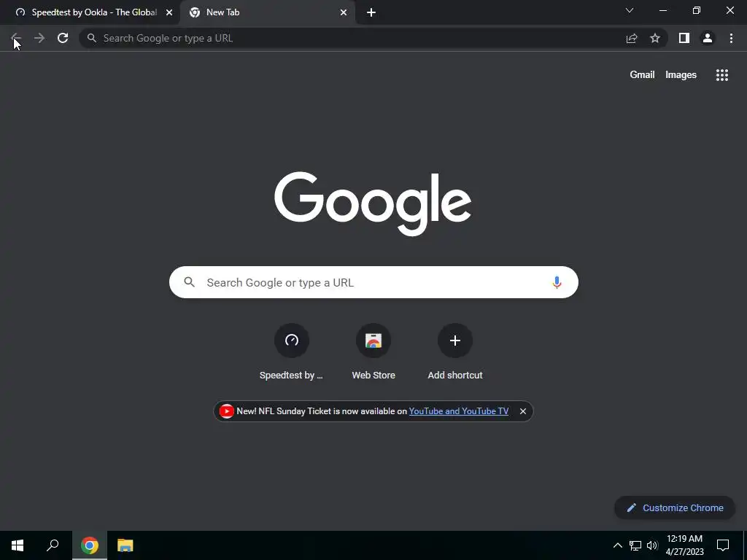Switch to Speedtest by Ookla tab
This screenshot has width=747, height=560.
coord(90,12)
